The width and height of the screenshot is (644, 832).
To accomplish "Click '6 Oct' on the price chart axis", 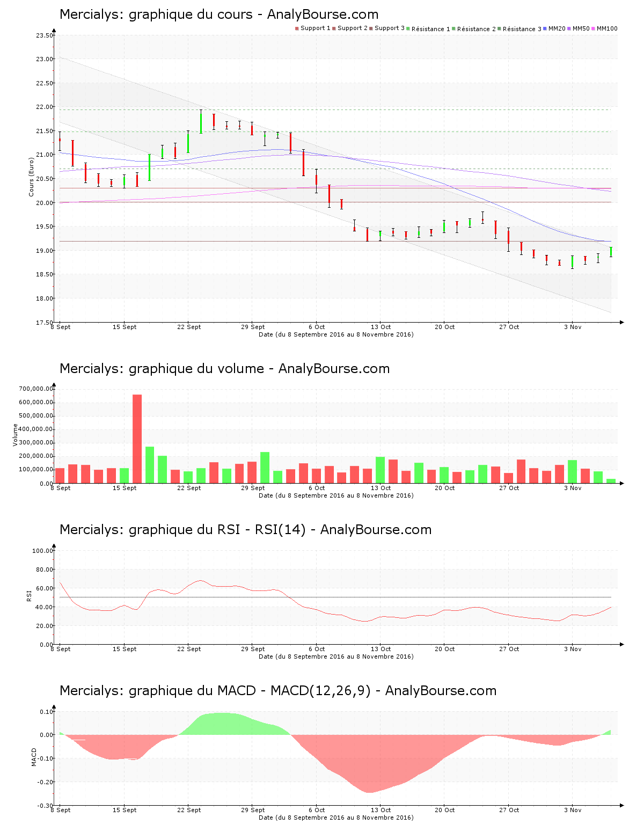I will pyautogui.click(x=317, y=327).
